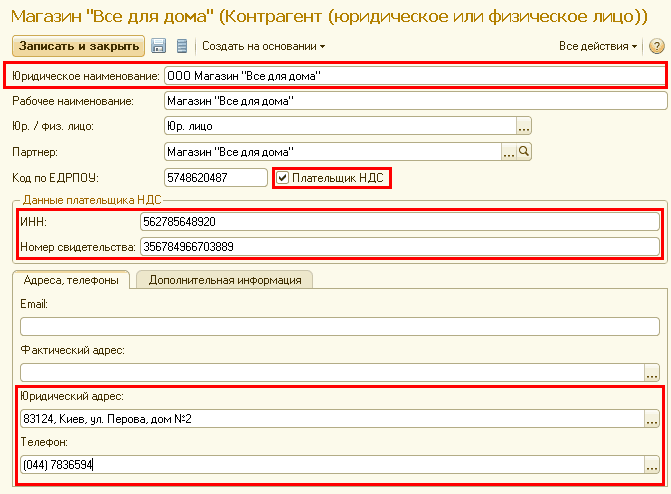The height and width of the screenshot is (494, 671).
Task: Click the Юридическое наименование text field
Action: tap(413, 75)
